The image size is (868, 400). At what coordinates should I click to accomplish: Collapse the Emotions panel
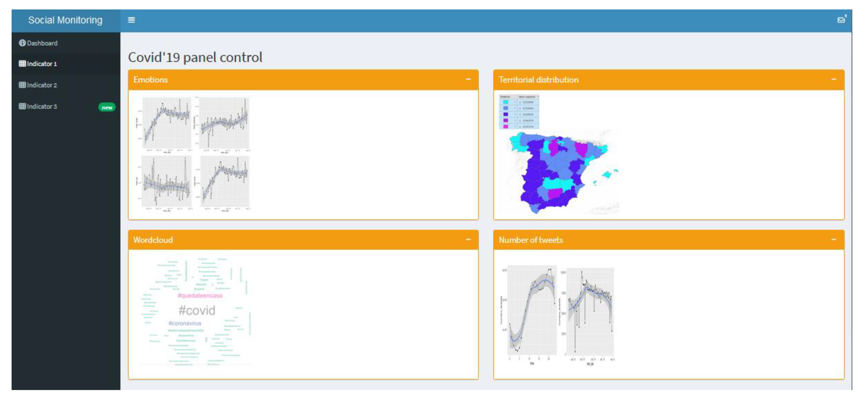tap(468, 80)
